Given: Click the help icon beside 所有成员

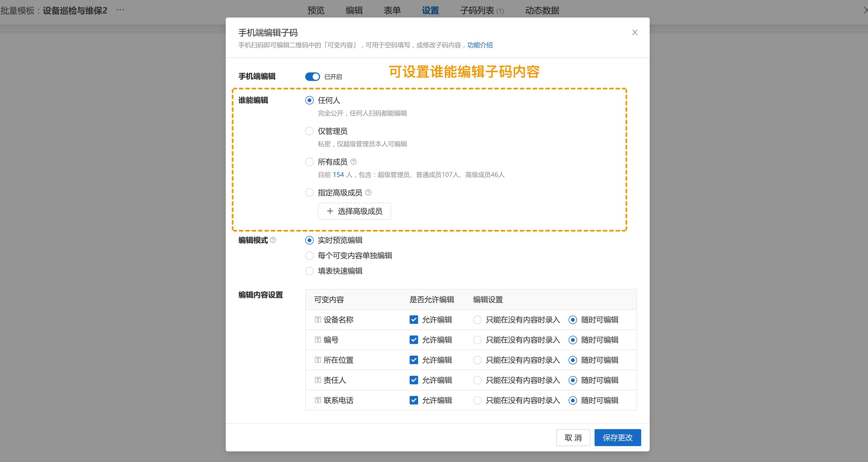Looking at the screenshot, I should point(353,162).
